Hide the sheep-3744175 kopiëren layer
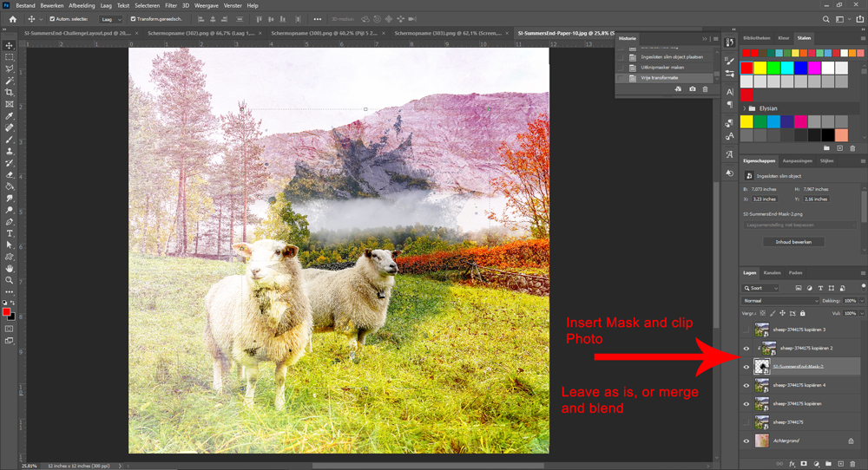The height and width of the screenshot is (470, 868). [x=746, y=403]
